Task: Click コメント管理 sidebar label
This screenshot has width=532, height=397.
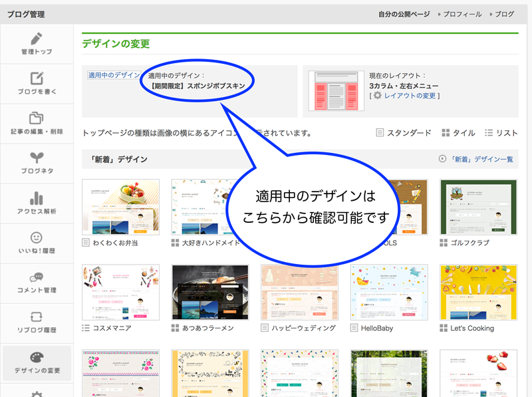Action: (x=37, y=290)
